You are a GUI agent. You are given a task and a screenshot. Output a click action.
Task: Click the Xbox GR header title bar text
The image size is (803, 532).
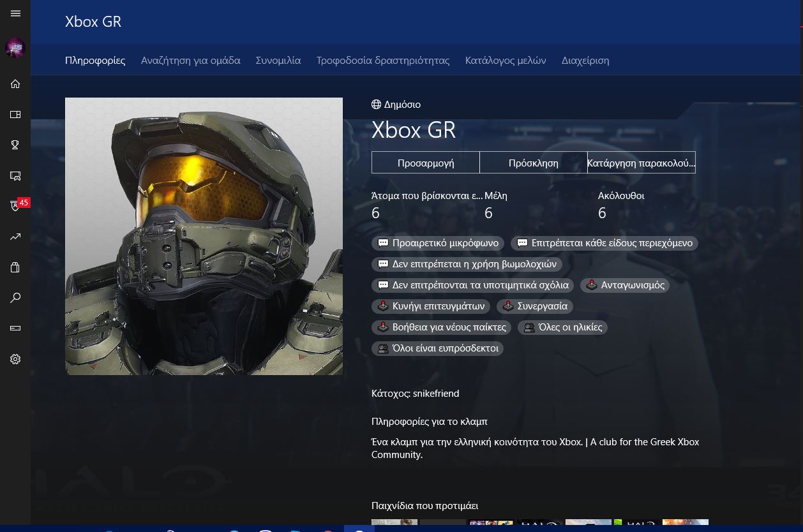click(93, 22)
